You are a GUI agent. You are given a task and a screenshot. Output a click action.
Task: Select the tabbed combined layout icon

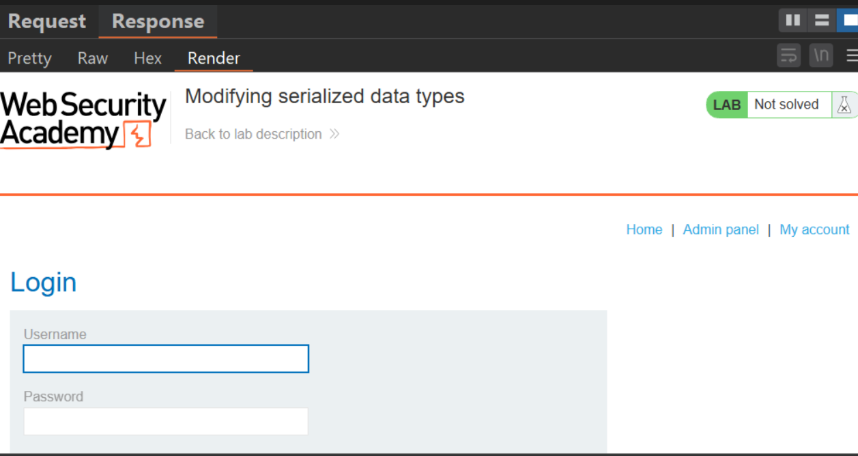pos(849,21)
